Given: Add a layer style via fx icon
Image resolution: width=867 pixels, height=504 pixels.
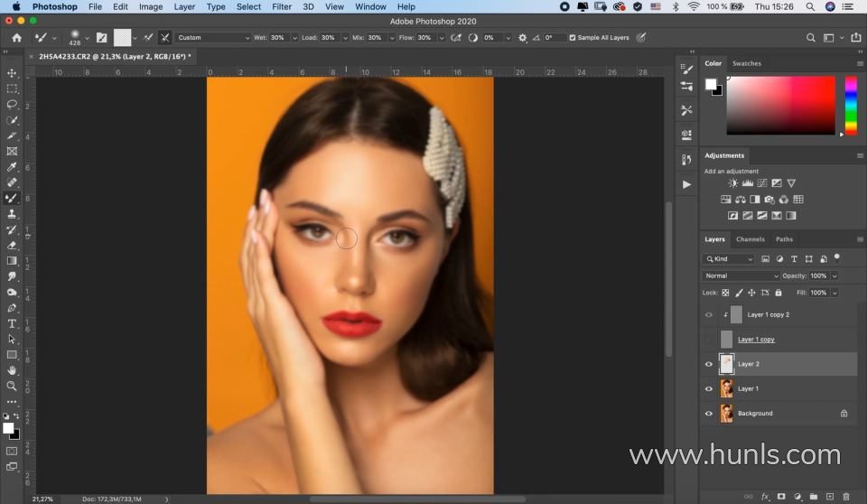Looking at the screenshot, I should [765, 496].
